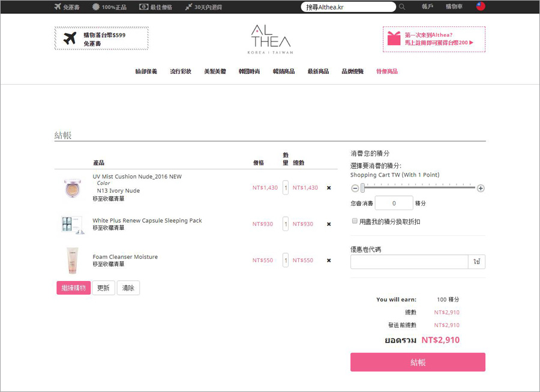Click the 100%正品 badge icon
This screenshot has width=540, height=392.
click(x=96, y=7)
